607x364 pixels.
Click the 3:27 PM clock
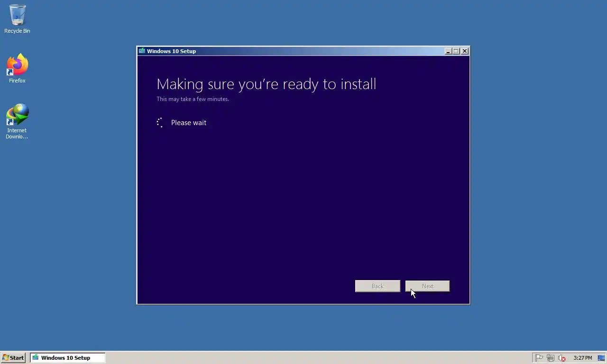click(582, 358)
